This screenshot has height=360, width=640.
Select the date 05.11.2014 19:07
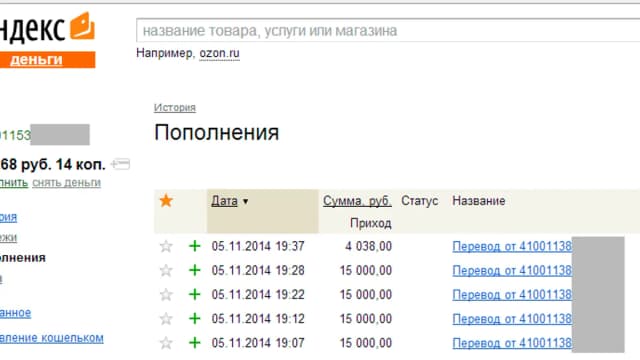coord(258,342)
